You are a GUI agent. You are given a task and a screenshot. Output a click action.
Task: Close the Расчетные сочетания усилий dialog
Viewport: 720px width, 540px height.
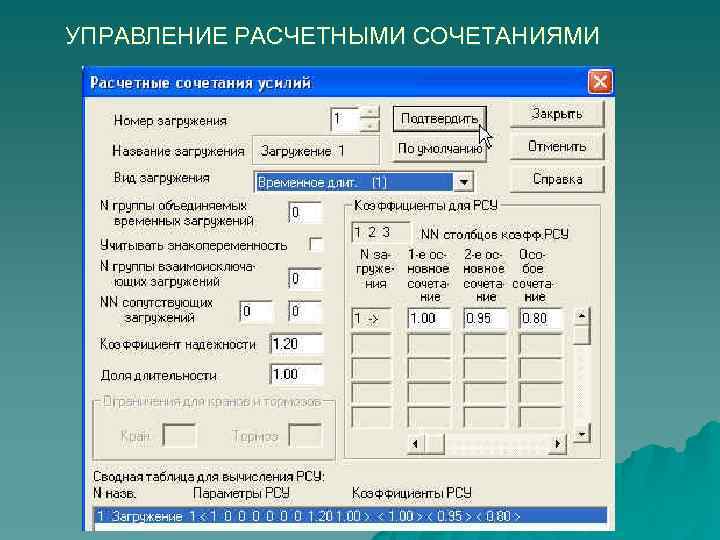pos(600,82)
